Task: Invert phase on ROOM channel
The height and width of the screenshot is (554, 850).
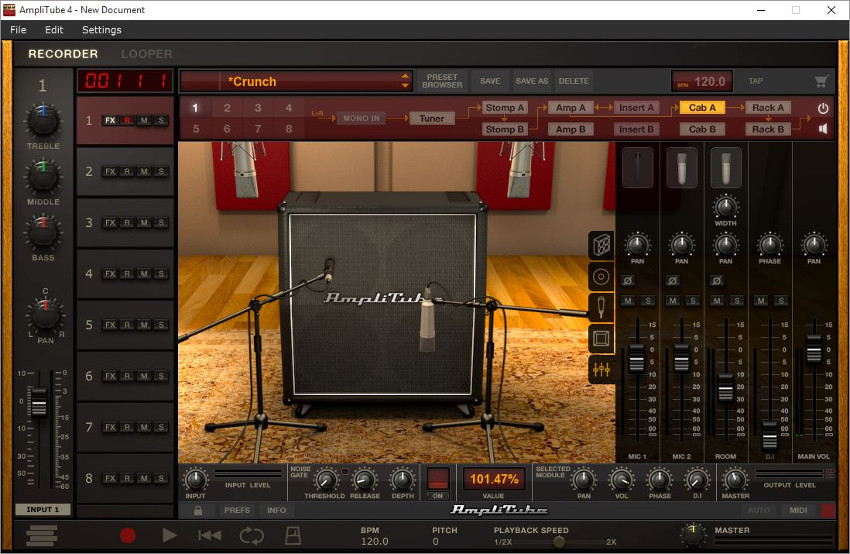Action: [x=716, y=281]
